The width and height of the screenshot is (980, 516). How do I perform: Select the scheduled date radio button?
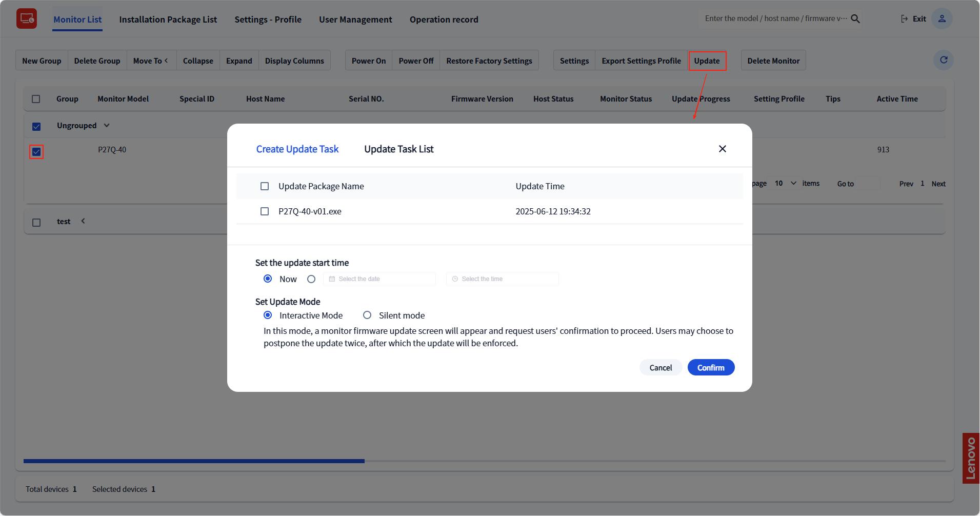311,279
